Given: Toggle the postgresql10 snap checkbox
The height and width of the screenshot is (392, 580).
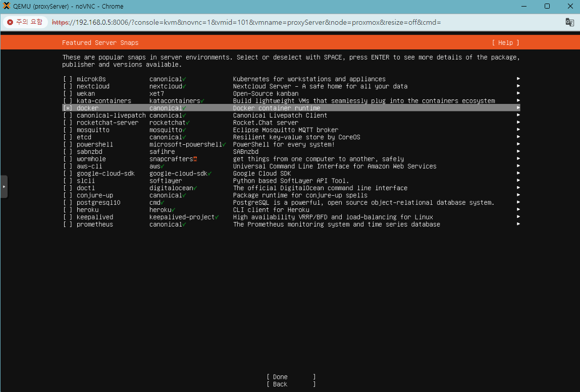Looking at the screenshot, I should [68, 203].
